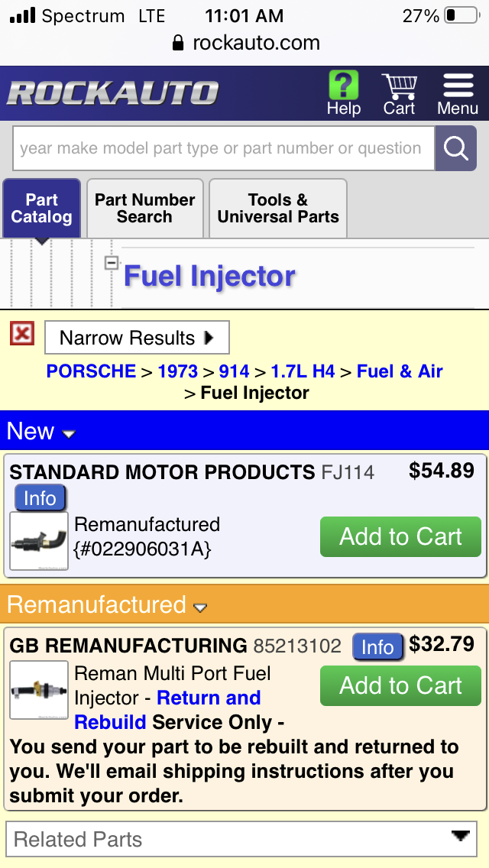The width and height of the screenshot is (489, 868).
Task: Click the PORSCHE breadcrumb link
Action: point(91,371)
